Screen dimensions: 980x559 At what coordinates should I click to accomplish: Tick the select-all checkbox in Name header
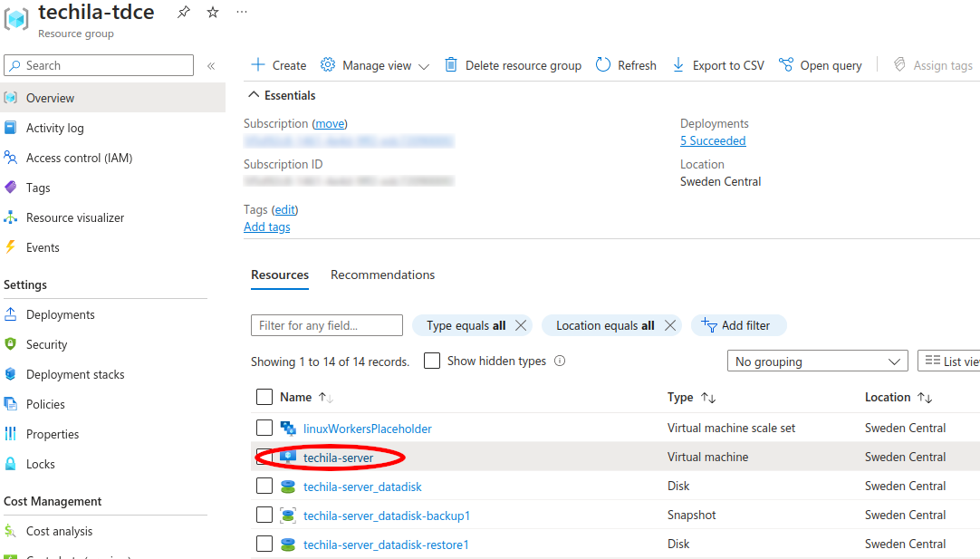(264, 397)
